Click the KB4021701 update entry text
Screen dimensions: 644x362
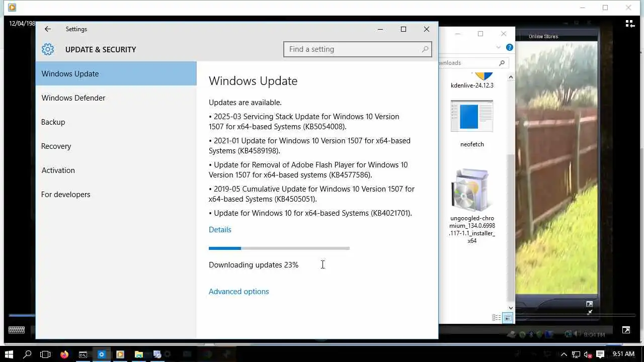coord(310,213)
